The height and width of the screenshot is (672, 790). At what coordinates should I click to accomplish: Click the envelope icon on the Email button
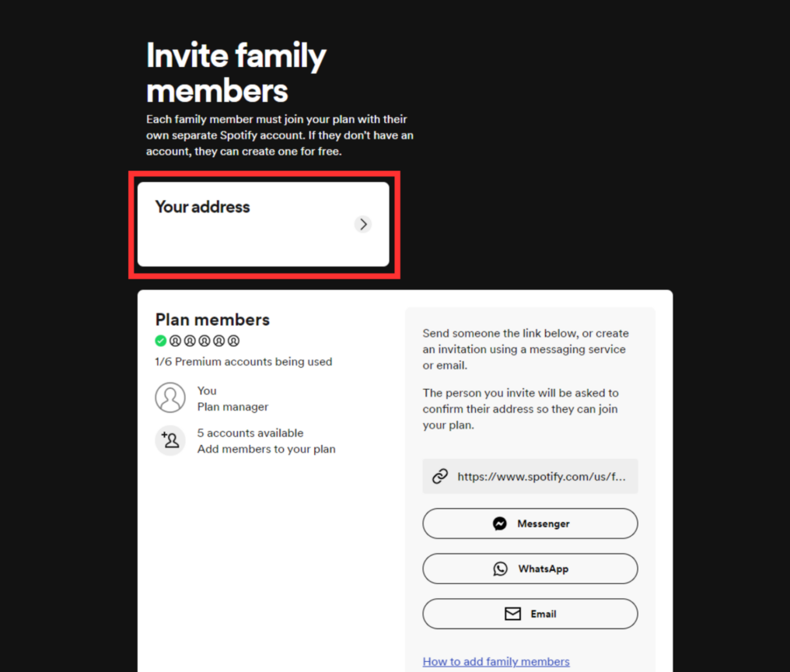pos(511,614)
